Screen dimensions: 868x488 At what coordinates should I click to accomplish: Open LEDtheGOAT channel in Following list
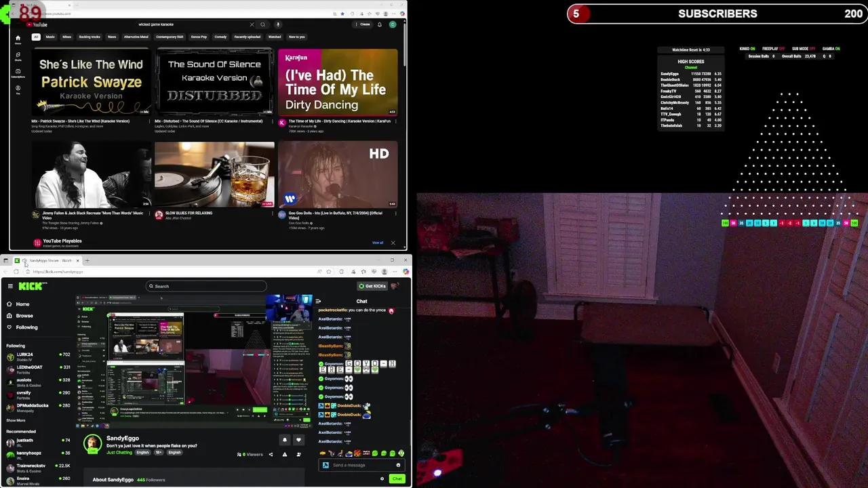[38, 369]
